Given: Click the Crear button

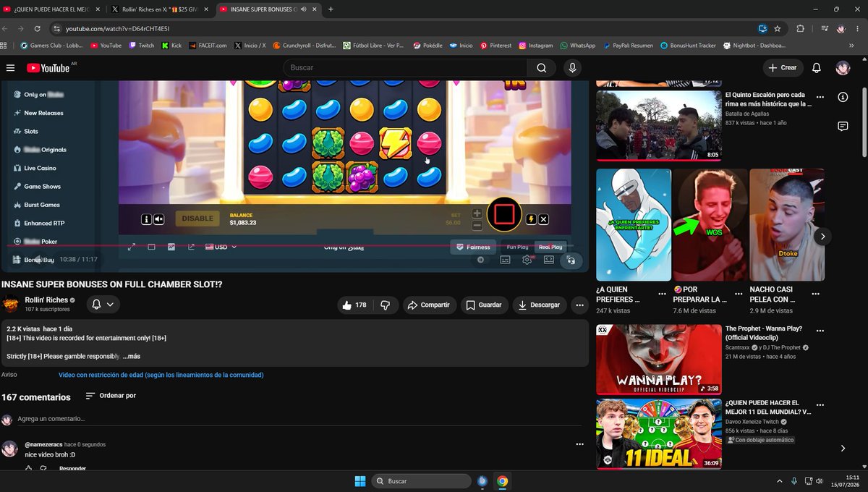Looking at the screenshot, I should [x=783, y=67].
